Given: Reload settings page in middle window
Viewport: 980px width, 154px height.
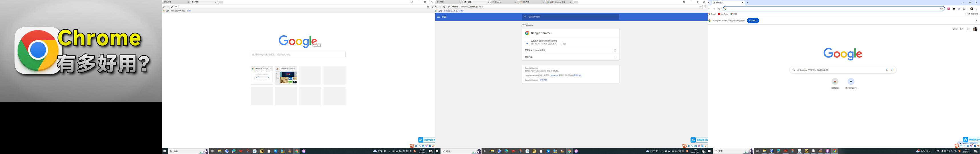Looking at the screenshot, I should pyautogui.click(x=444, y=7).
